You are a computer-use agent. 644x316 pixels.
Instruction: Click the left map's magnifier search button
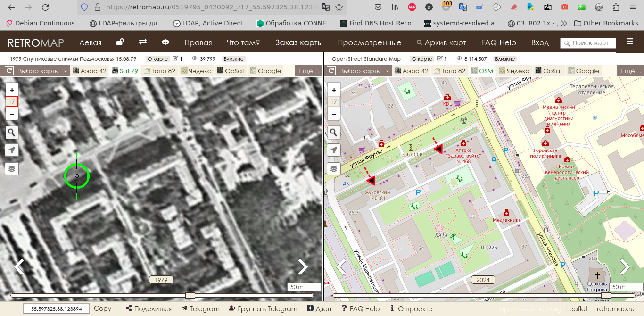pyautogui.click(x=12, y=132)
